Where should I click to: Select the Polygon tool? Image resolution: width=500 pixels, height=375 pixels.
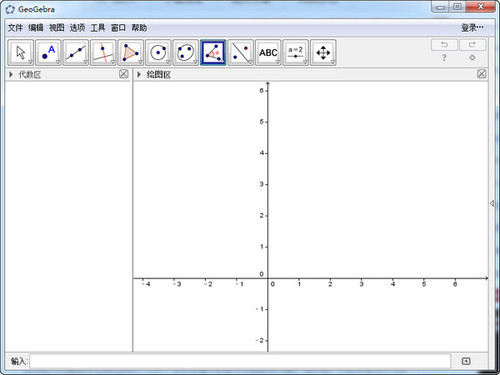(131, 52)
